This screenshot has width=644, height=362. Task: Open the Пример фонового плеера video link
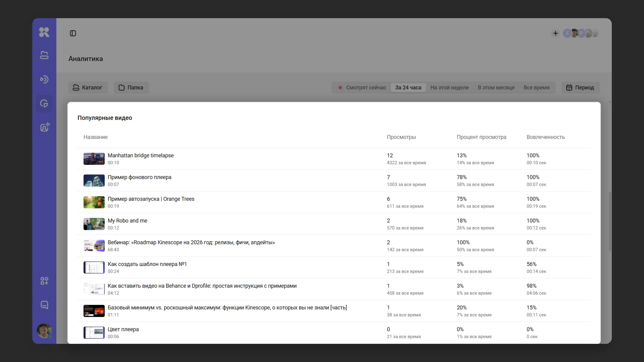pos(139,177)
